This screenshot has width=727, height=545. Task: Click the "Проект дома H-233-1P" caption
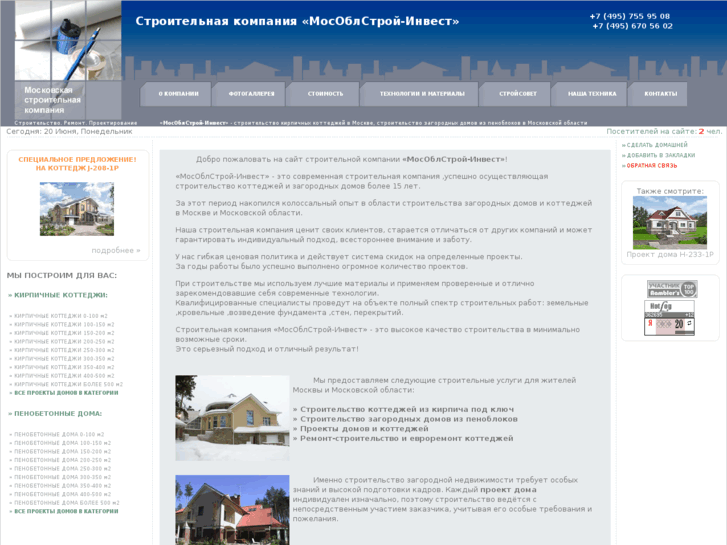click(x=670, y=255)
